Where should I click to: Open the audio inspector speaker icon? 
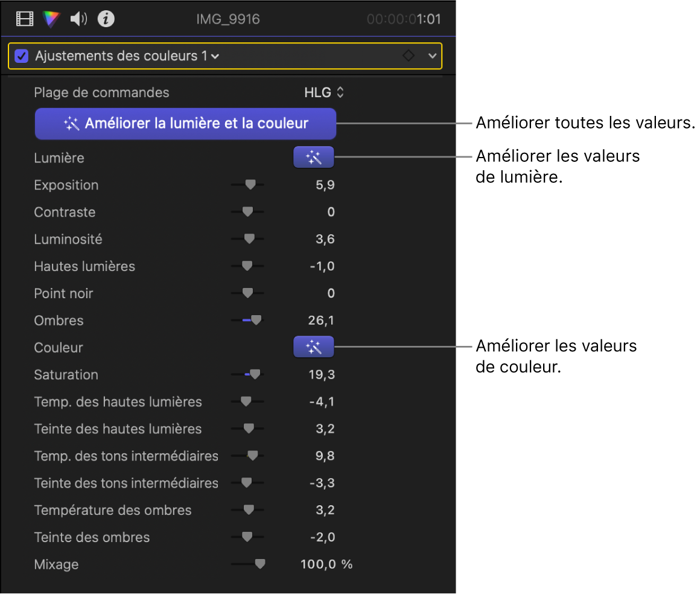click(x=78, y=19)
